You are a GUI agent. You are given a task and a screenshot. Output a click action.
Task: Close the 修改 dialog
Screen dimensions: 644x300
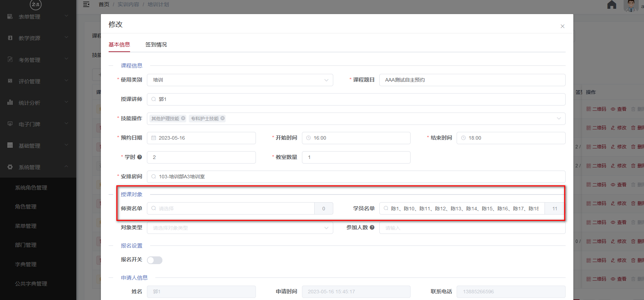click(562, 26)
